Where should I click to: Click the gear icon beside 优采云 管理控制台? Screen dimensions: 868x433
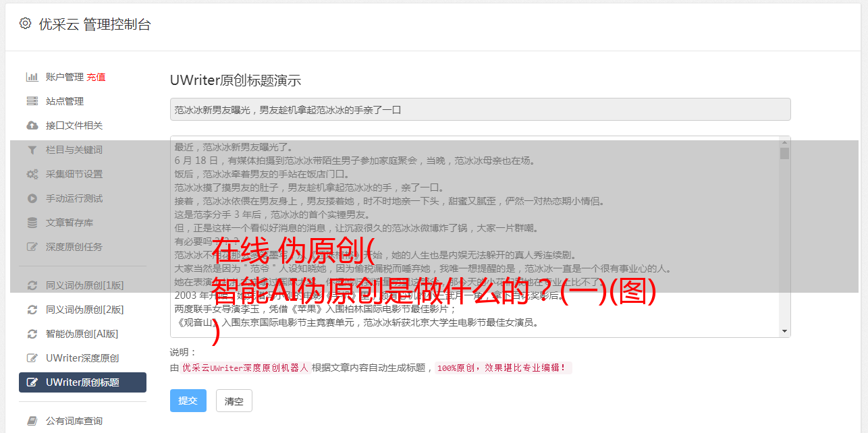coord(25,24)
